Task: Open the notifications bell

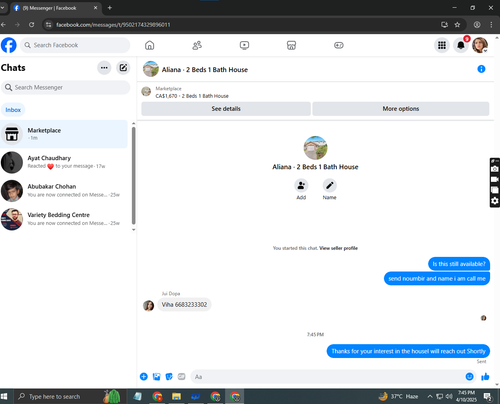Action: 461,45
